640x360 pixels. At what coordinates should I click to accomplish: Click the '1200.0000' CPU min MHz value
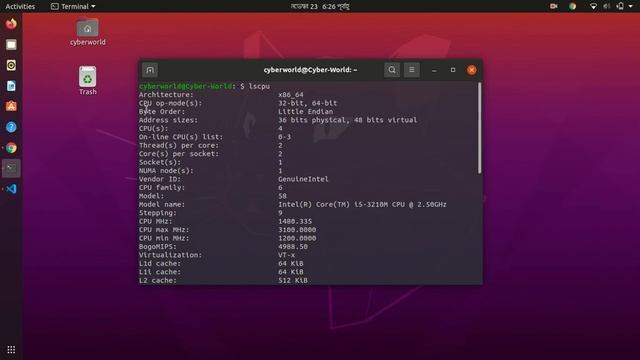(x=297, y=238)
